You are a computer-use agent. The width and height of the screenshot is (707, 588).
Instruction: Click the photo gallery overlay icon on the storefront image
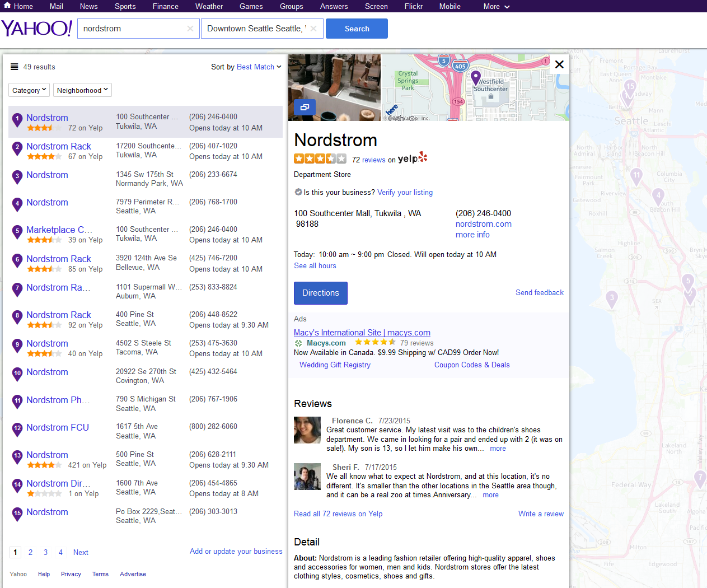[x=305, y=107]
